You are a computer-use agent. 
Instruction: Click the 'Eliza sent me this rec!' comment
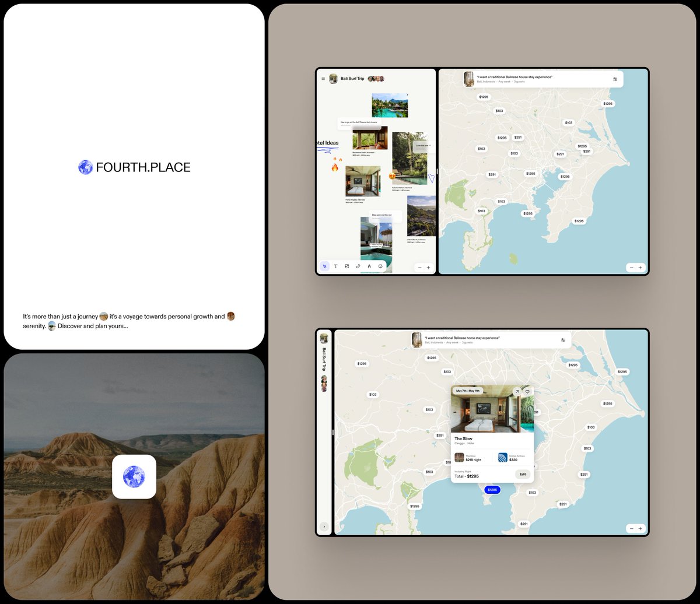[385, 216]
